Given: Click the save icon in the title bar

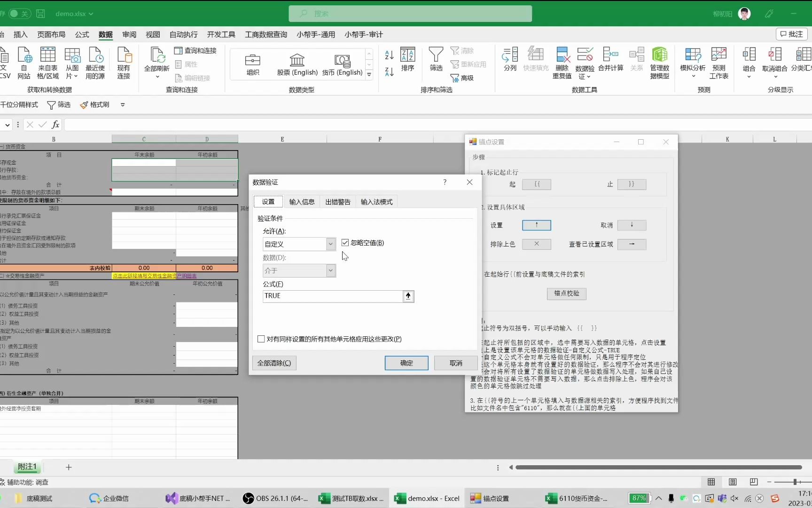Looking at the screenshot, I should tap(41, 14).
